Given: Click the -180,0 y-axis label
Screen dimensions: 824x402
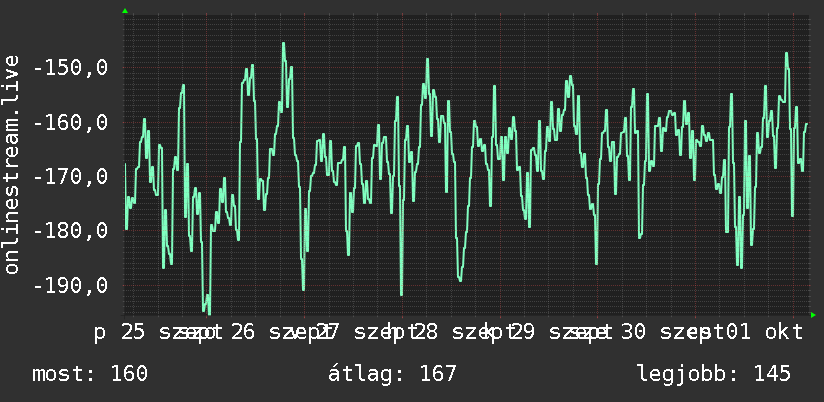Looking at the screenshot, I should pyautogui.click(x=70, y=231).
